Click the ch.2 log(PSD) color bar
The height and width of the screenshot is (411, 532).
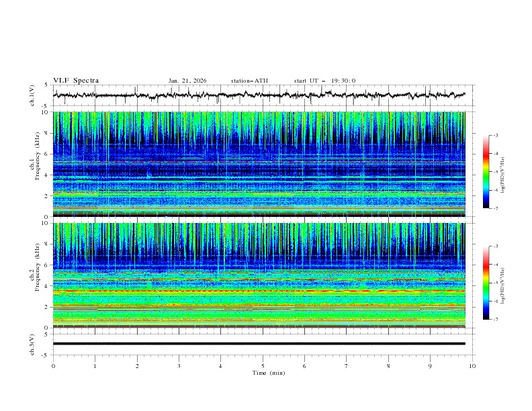click(x=486, y=283)
